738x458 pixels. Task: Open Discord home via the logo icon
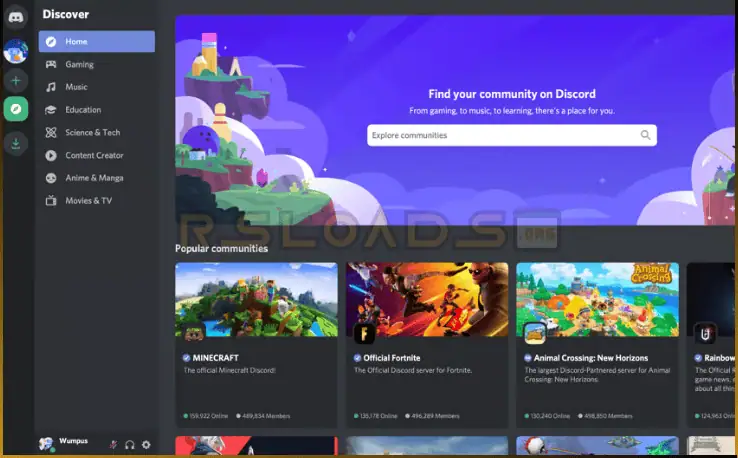pos(16,17)
